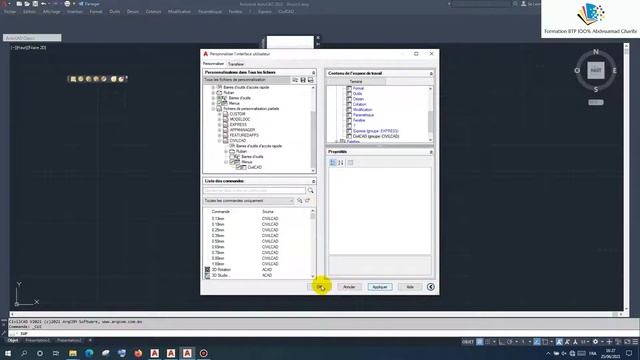Click the Save icon in quick access toolbar

click(x=35, y=4)
